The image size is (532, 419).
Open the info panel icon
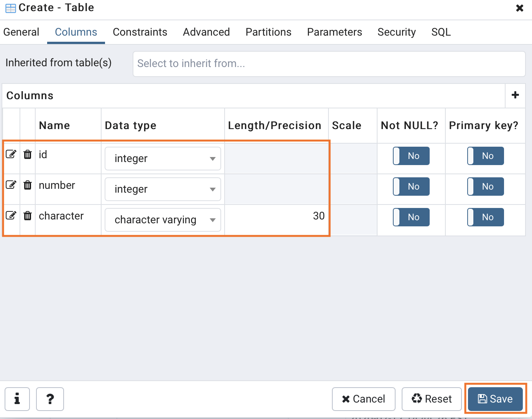pyautogui.click(x=17, y=399)
